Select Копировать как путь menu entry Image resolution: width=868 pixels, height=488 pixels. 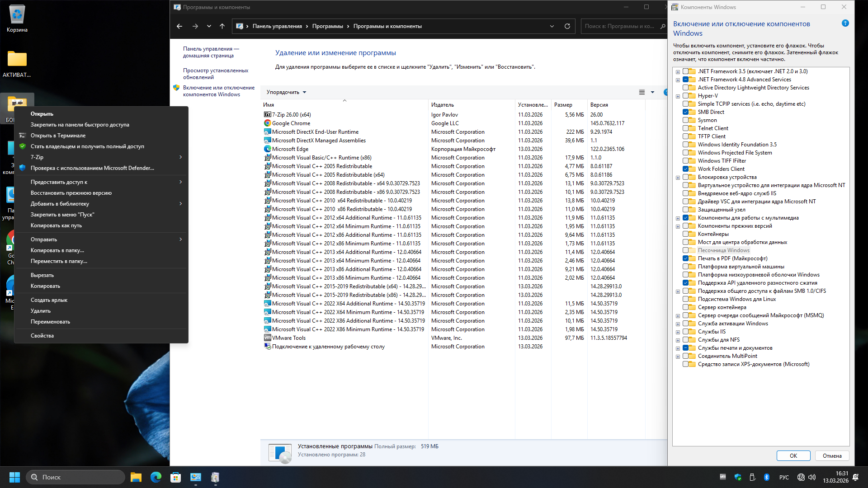56,225
